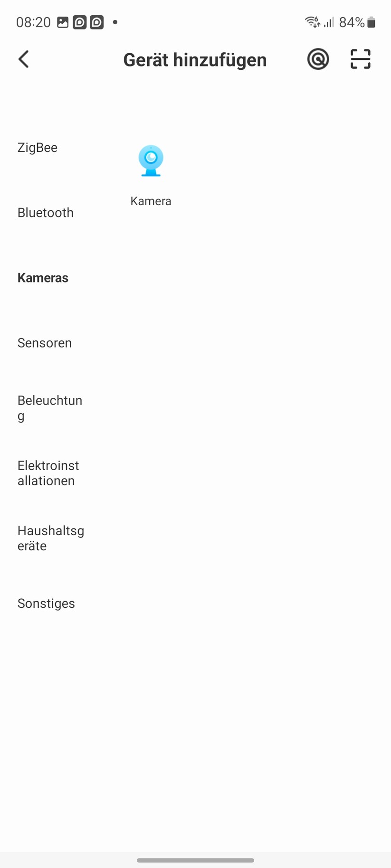
Task: Select the Sonstiges category
Action: pos(46,604)
